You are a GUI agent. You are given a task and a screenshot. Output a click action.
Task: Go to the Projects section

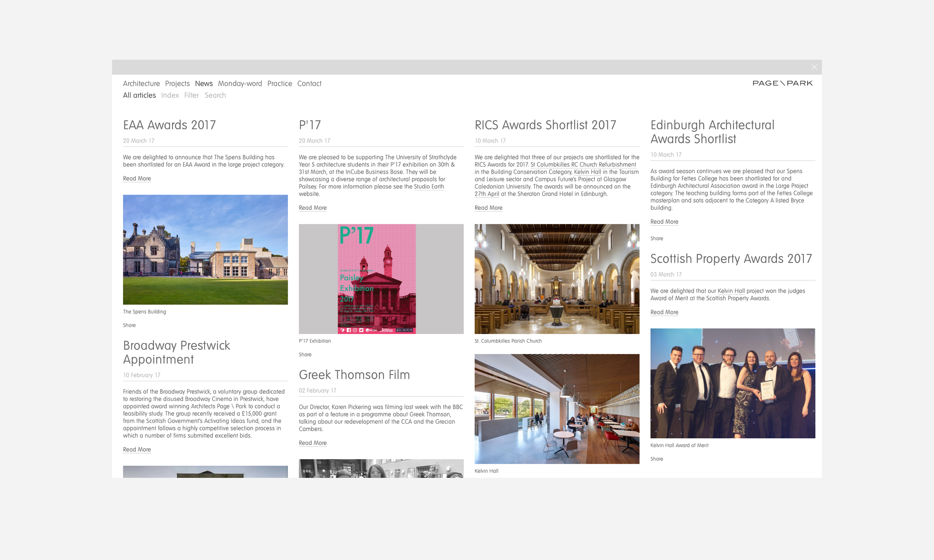click(177, 83)
